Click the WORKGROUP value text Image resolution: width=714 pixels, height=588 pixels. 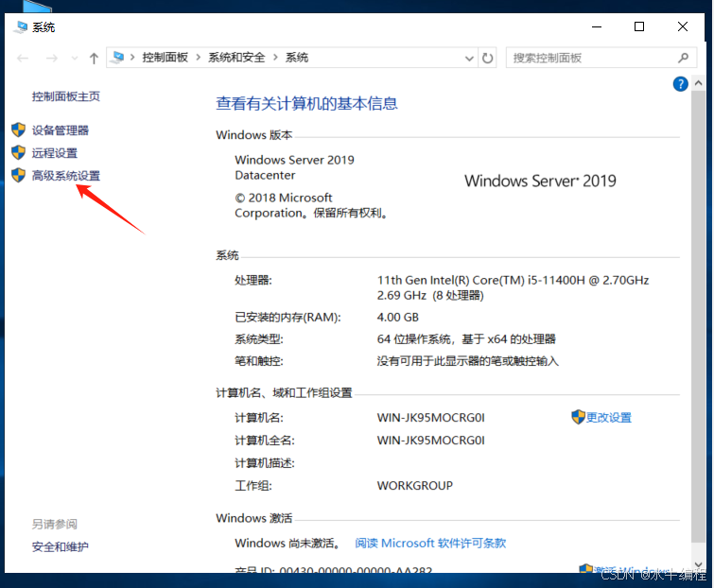tap(415, 486)
